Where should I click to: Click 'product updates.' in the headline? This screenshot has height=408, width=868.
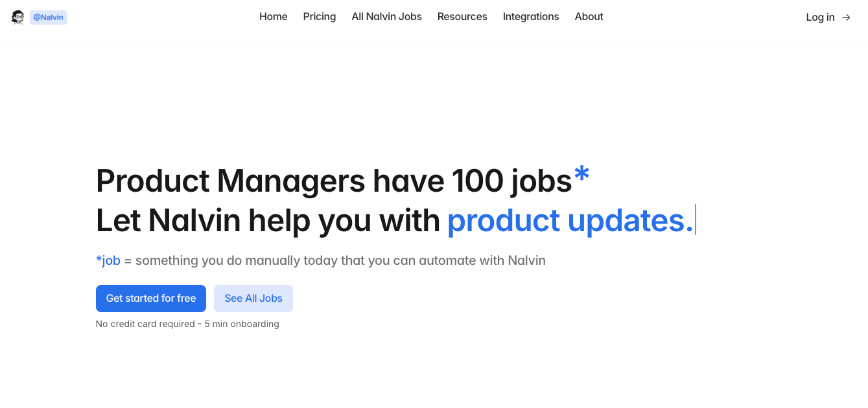click(569, 220)
